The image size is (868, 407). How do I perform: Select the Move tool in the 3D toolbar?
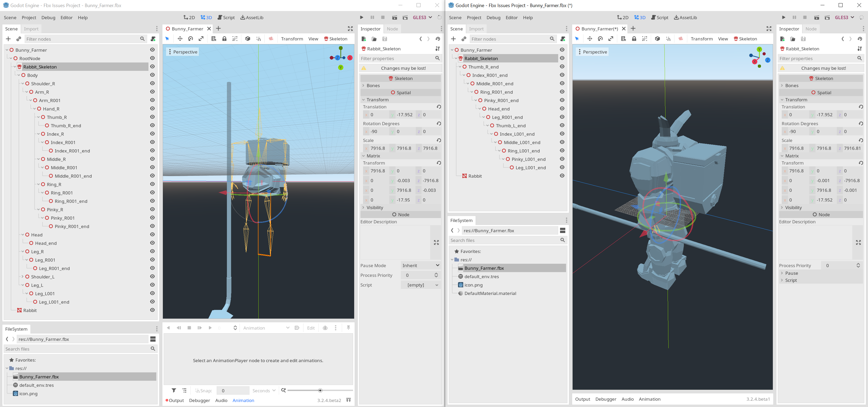pyautogui.click(x=180, y=38)
